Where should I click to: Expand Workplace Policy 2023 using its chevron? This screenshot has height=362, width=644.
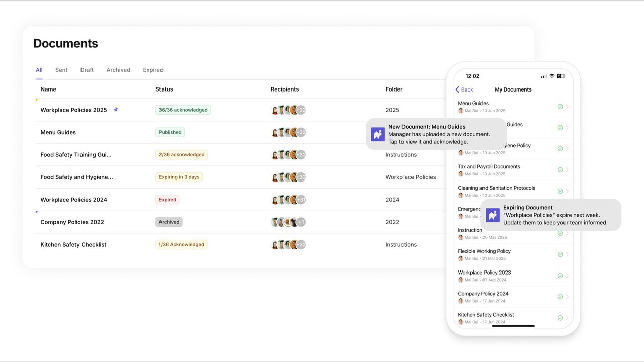(567, 276)
